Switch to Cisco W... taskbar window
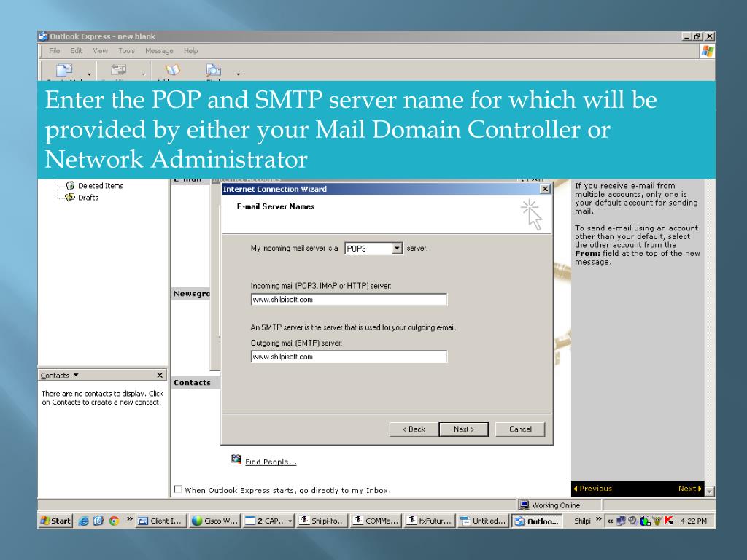 (x=214, y=521)
